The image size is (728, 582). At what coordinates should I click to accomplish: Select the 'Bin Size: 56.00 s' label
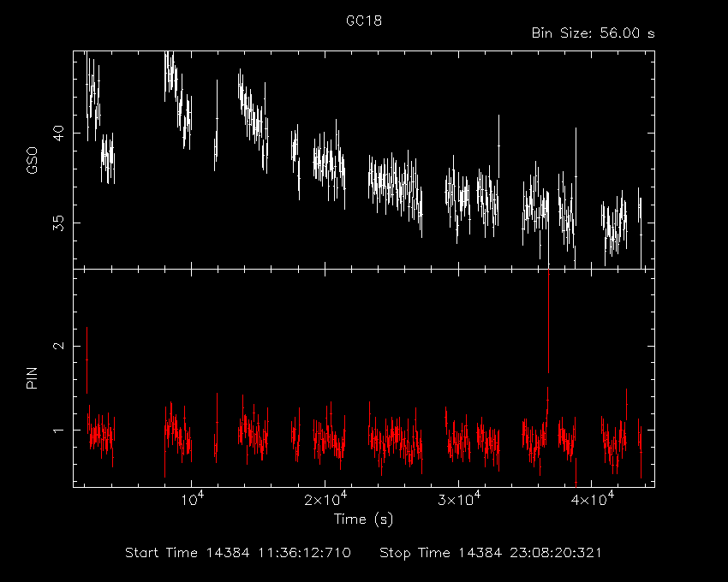(x=593, y=33)
